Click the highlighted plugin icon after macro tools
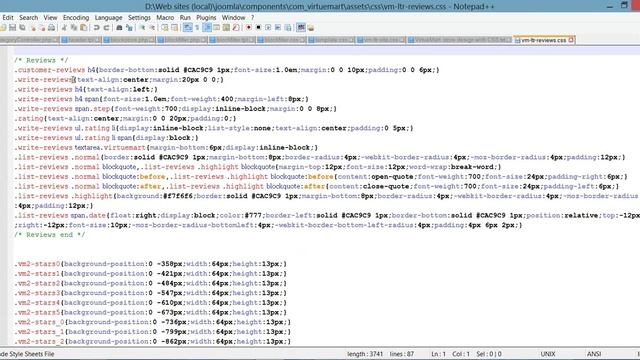This screenshot has width=640, height=360. 301,27
